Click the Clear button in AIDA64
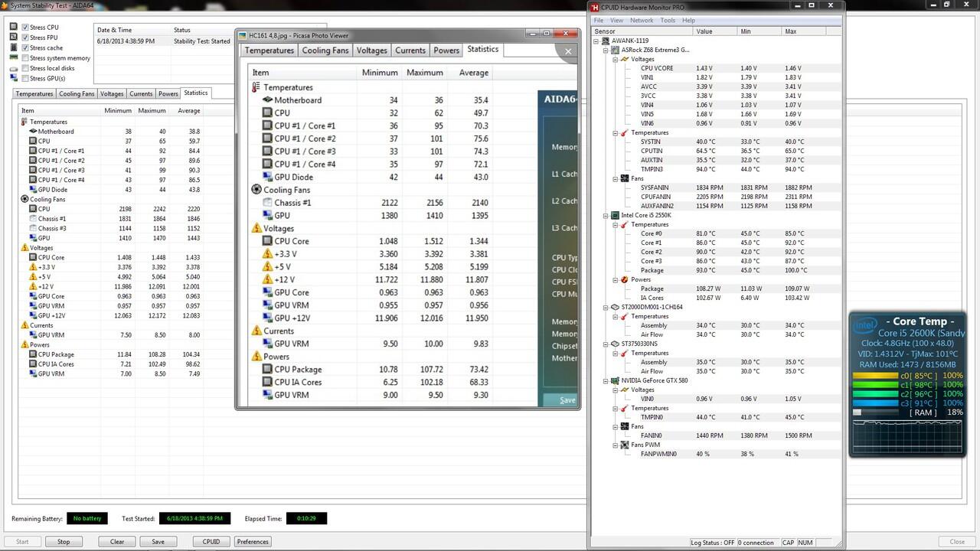 (x=117, y=542)
